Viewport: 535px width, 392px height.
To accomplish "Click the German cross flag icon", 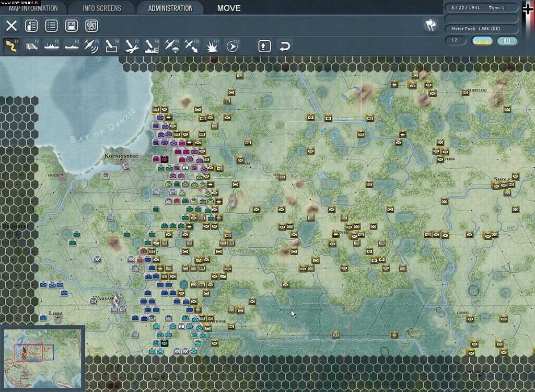I will (528, 9).
